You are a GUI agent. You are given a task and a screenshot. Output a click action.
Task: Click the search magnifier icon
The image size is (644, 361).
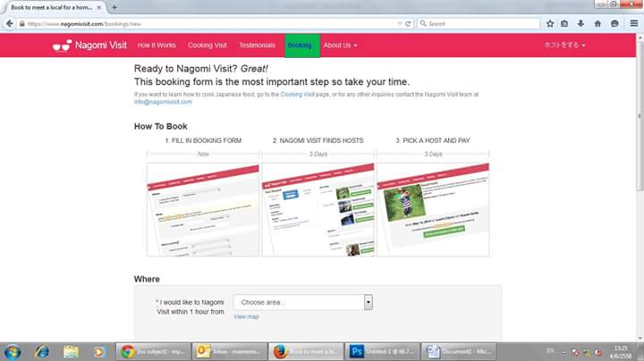coord(423,24)
